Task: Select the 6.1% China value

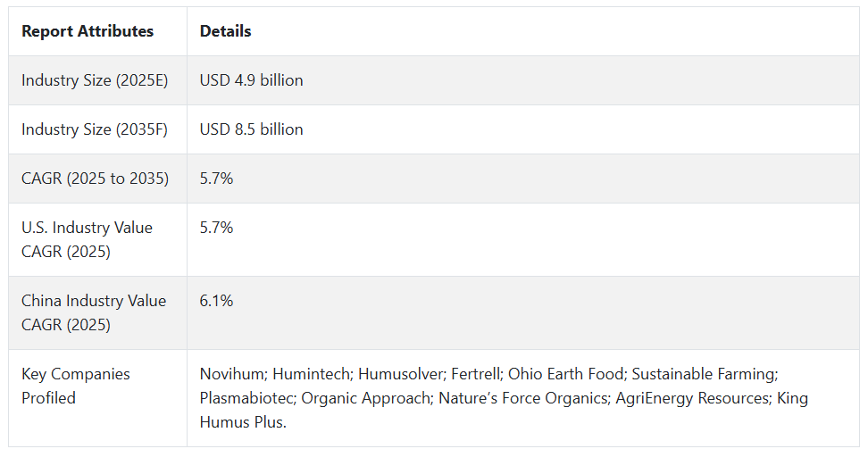Action: tap(216, 301)
